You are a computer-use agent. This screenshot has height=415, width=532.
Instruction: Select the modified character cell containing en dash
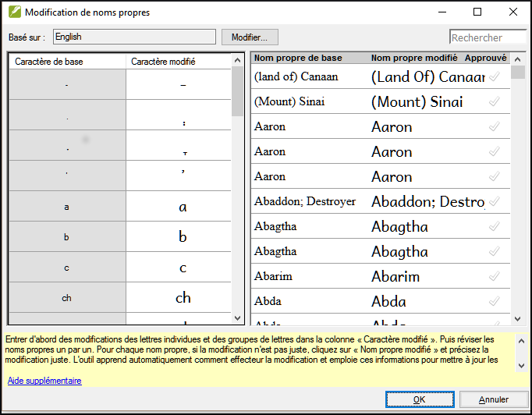pos(179,85)
